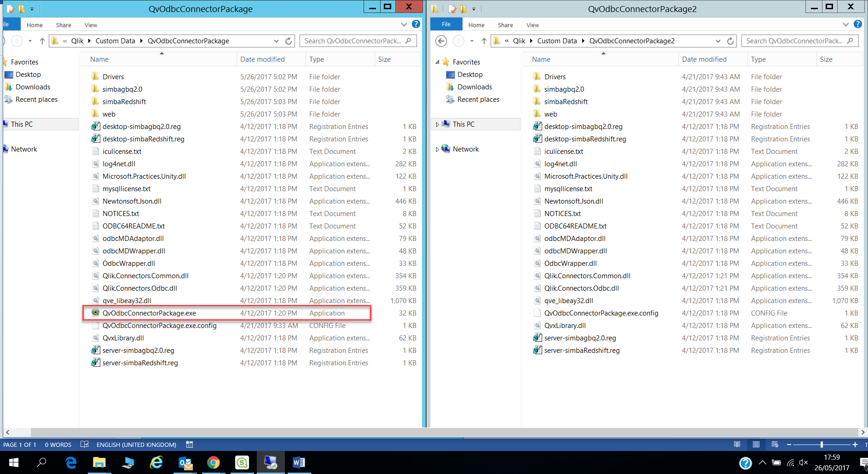
Task: Open address bar dropdown in left window
Action: coord(276,41)
